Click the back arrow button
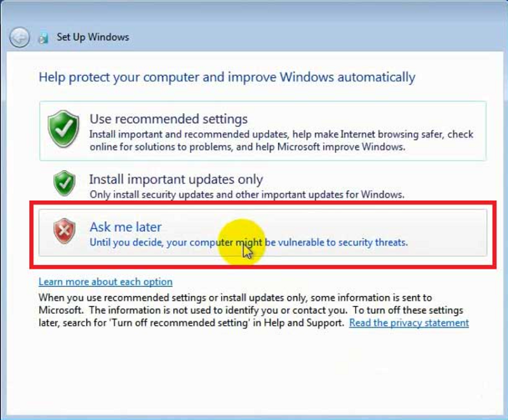The height and width of the screenshot is (420, 508). pyautogui.click(x=19, y=36)
